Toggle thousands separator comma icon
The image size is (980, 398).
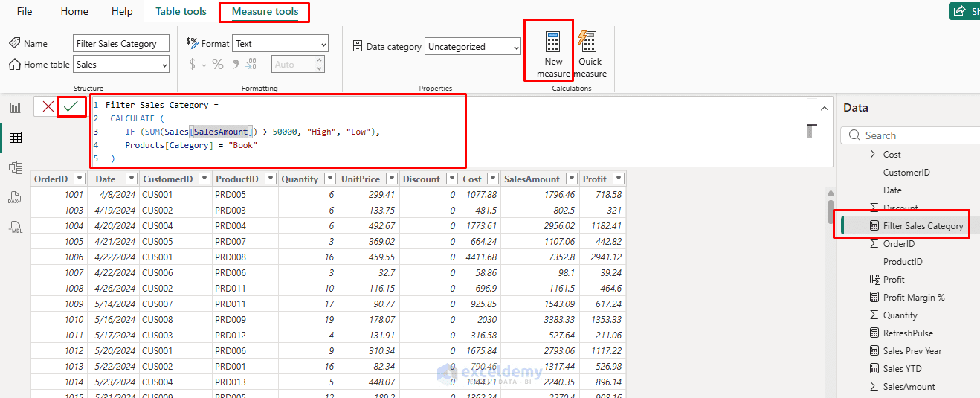pos(236,65)
